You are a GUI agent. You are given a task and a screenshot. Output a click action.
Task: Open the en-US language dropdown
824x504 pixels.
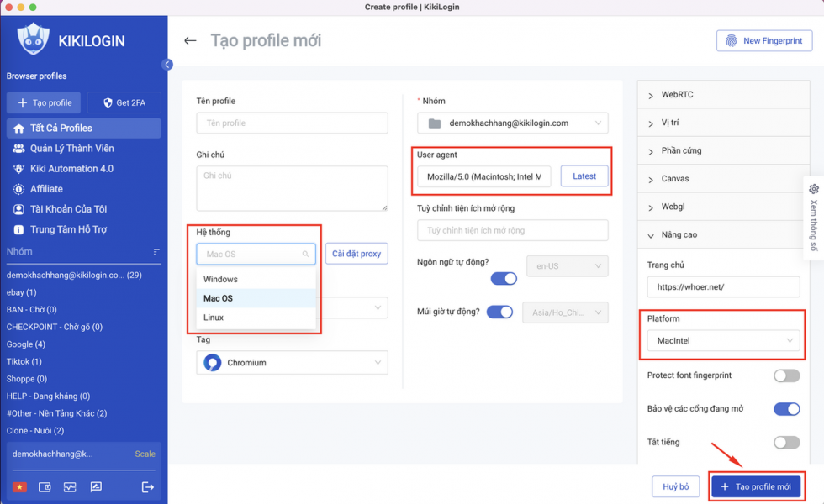point(567,266)
